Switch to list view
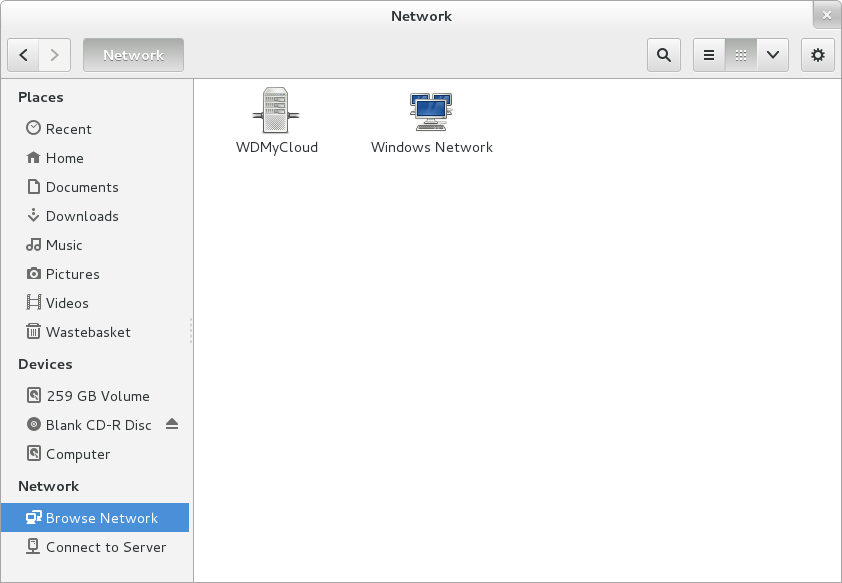The image size is (842, 583). (709, 55)
